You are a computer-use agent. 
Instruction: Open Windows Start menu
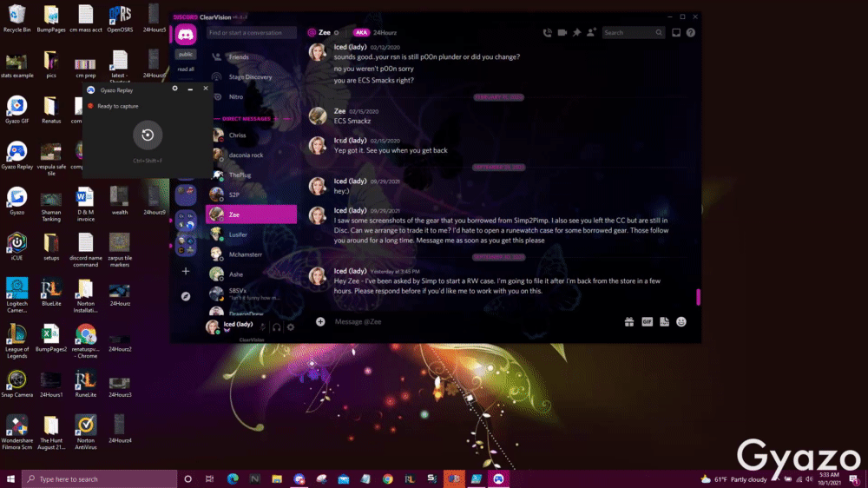10,479
